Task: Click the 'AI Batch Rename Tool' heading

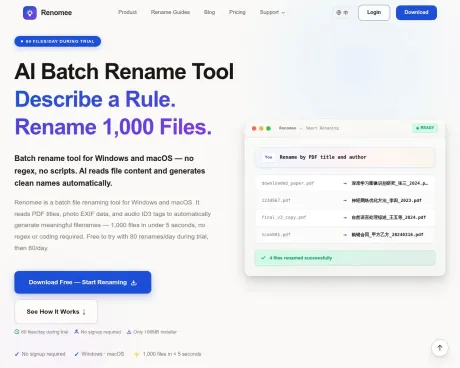Action: pos(124,71)
